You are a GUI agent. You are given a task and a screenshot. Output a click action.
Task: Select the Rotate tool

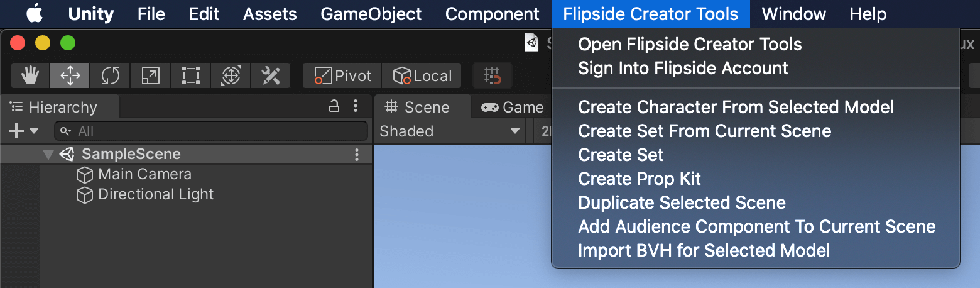[x=110, y=76]
